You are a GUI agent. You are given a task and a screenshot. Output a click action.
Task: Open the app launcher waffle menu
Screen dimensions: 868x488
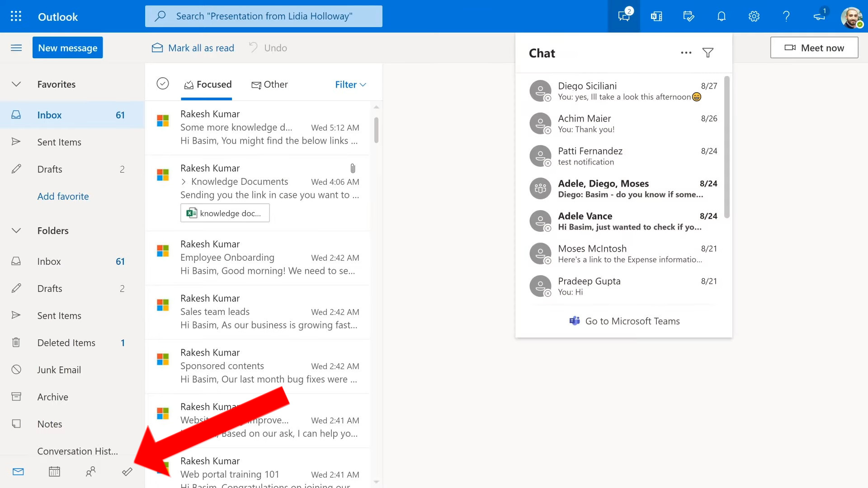(15, 16)
